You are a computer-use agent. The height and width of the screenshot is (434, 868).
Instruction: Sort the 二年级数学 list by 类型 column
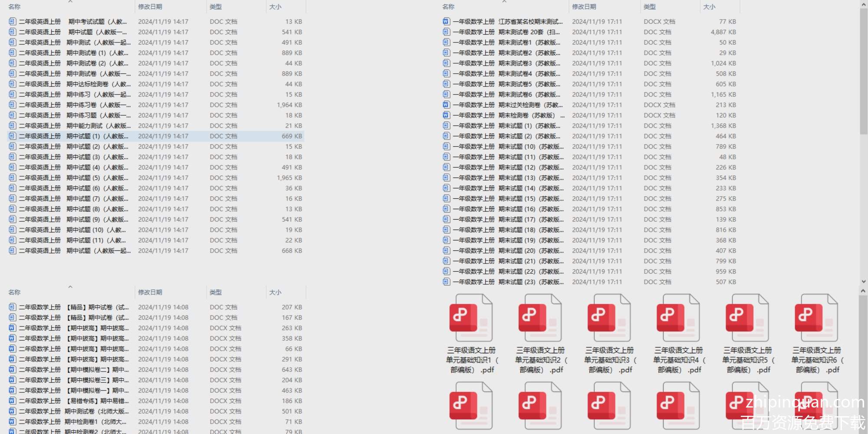coord(216,293)
